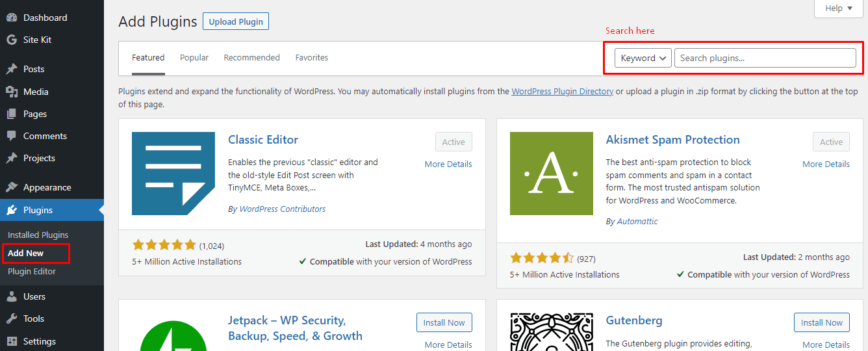Click Install Now for Gutenberg
This screenshot has width=868, height=351.
click(822, 322)
